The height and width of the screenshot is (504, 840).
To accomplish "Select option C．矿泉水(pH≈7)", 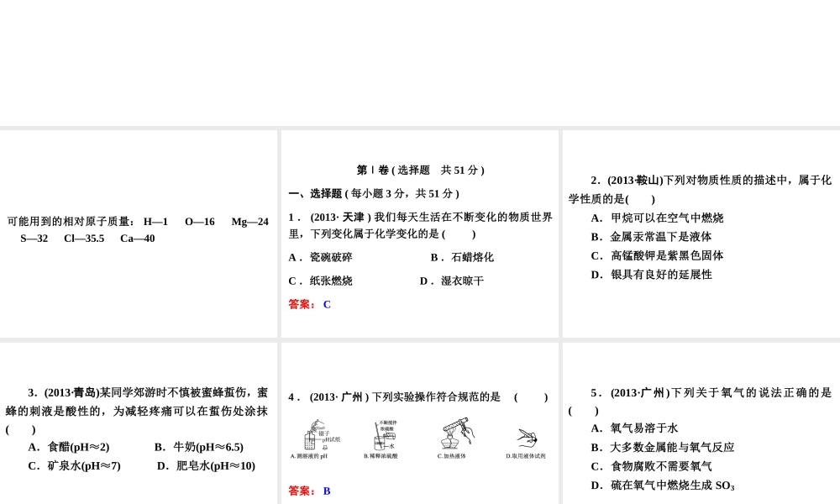I will 75,466.
